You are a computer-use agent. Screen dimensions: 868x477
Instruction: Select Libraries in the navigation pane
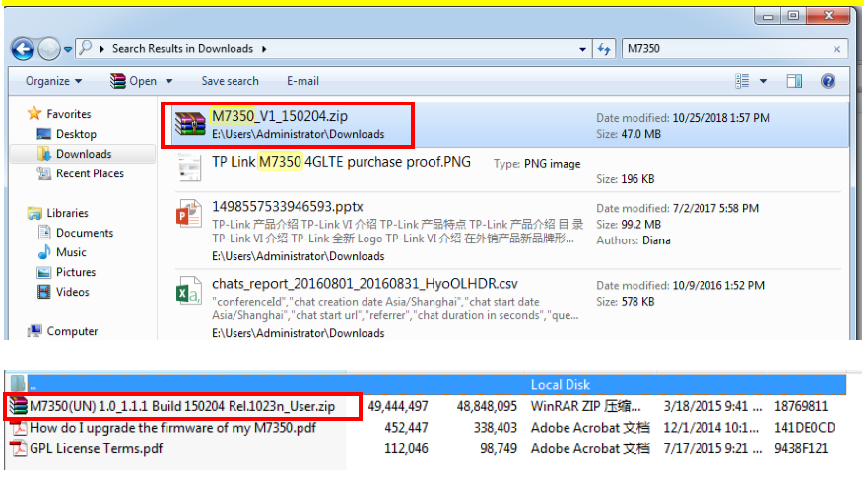(x=67, y=213)
